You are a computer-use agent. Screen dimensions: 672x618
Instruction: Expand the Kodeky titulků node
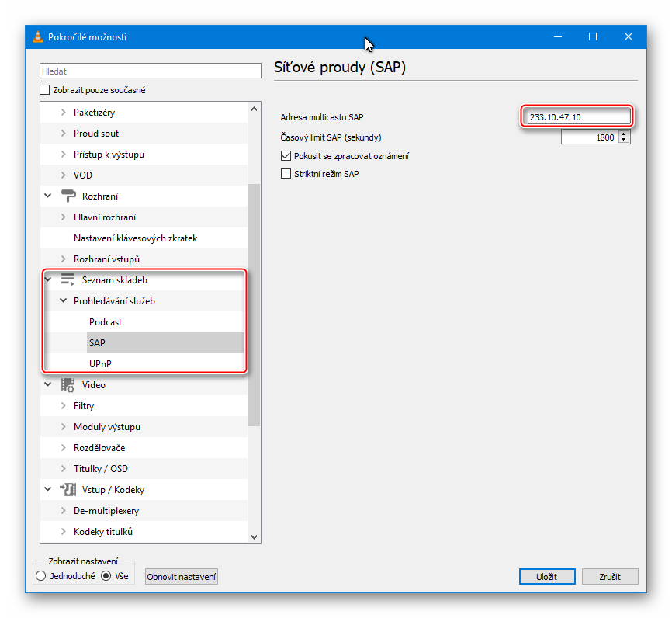click(64, 532)
